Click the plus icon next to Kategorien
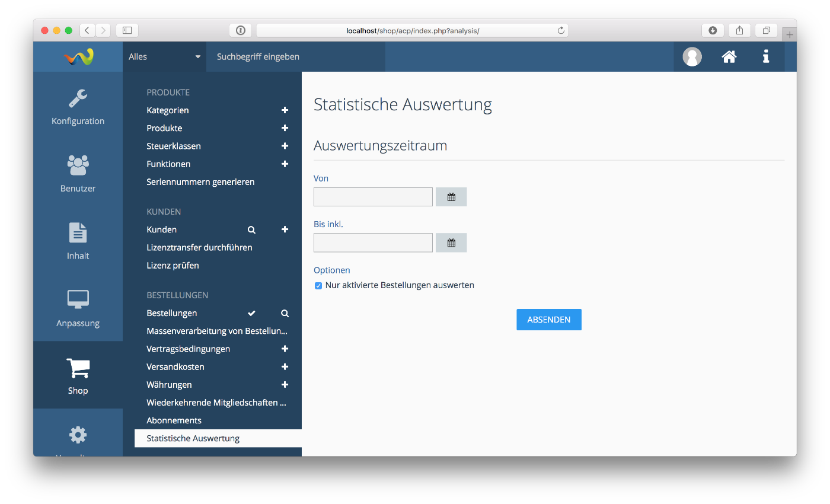The width and height of the screenshot is (830, 504). tap(285, 110)
